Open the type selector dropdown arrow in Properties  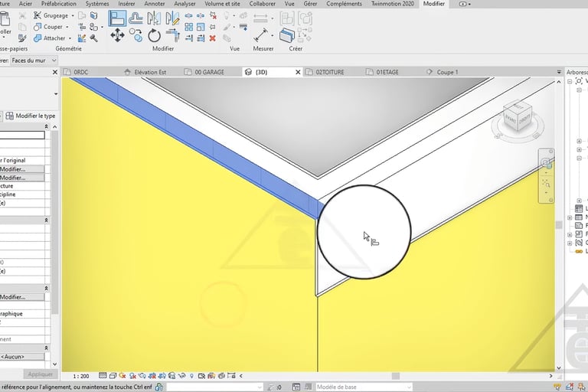[56, 93]
